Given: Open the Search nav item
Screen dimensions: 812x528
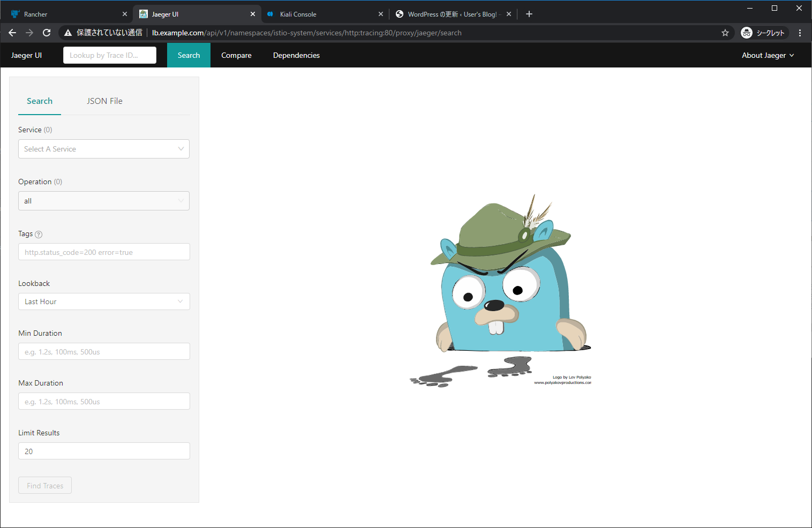Looking at the screenshot, I should tap(189, 55).
